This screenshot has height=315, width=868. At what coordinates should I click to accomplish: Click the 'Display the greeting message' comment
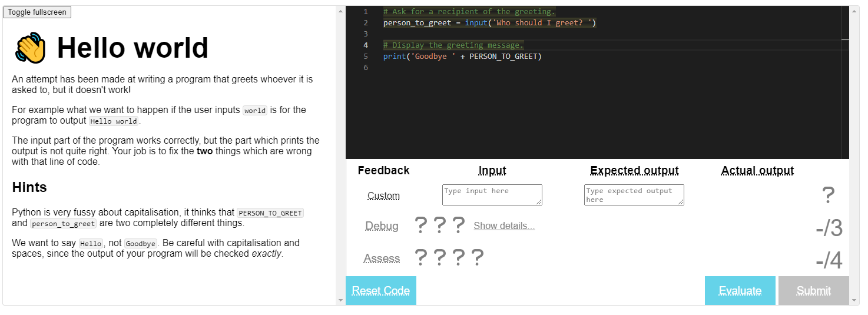(453, 45)
